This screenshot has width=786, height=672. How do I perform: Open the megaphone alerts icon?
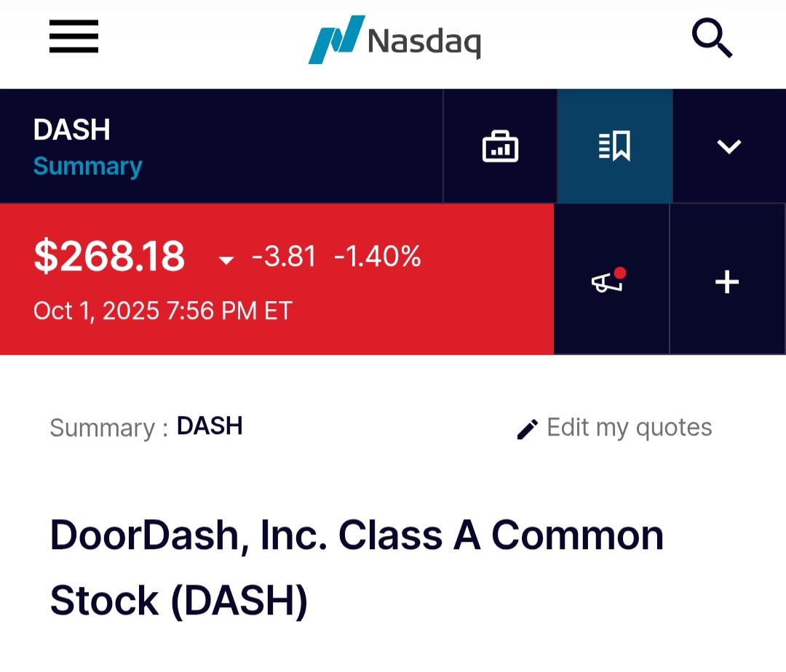coord(608,281)
